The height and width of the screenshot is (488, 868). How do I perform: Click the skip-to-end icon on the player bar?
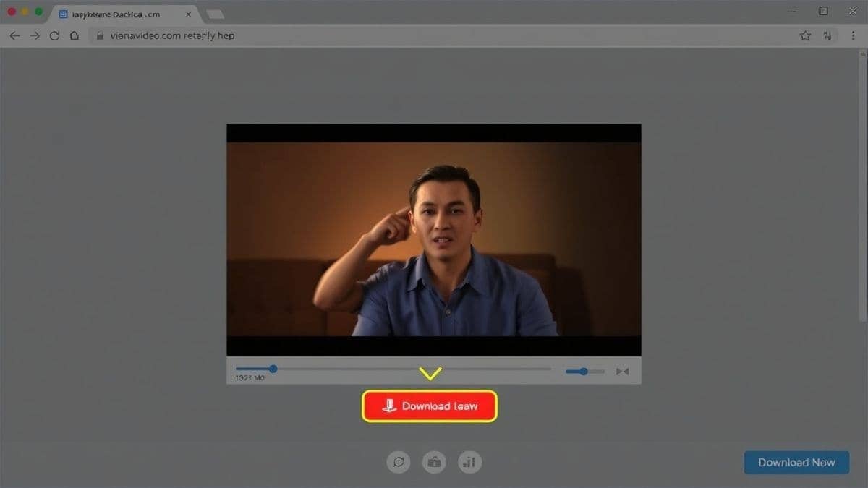(621, 370)
